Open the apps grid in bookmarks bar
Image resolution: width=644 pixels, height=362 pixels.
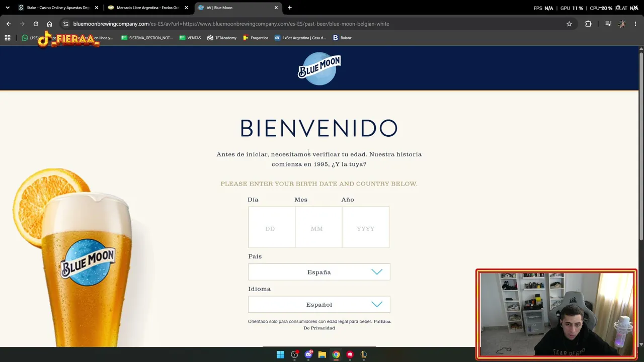pyautogui.click(x=8, y=38)
